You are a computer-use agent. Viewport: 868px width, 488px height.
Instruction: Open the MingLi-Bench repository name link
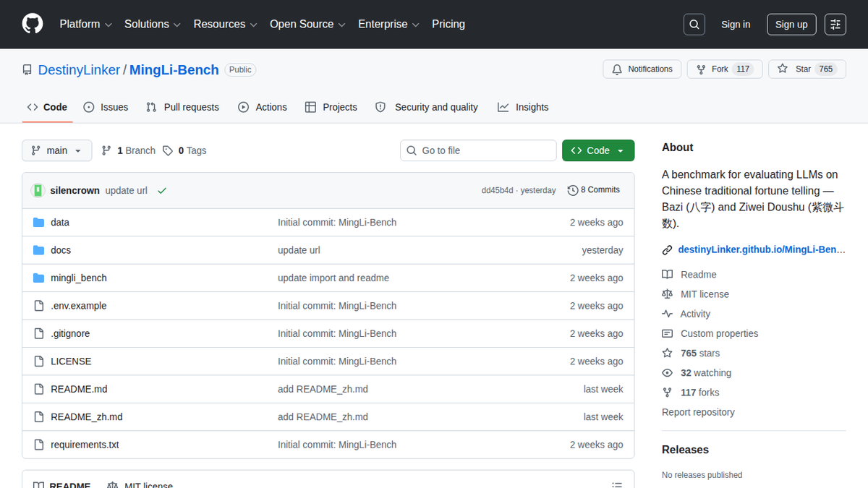pos(174,70)
